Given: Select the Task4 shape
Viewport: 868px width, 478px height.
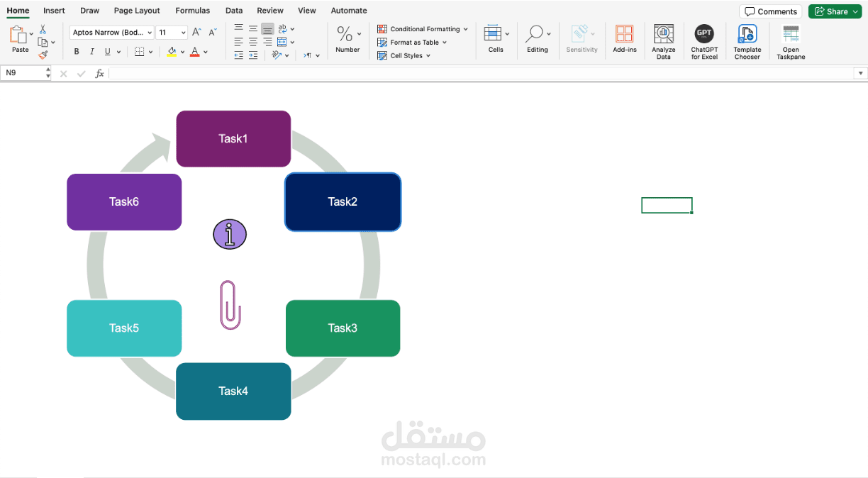Looking at the screenshot, I should click(233, 391).
